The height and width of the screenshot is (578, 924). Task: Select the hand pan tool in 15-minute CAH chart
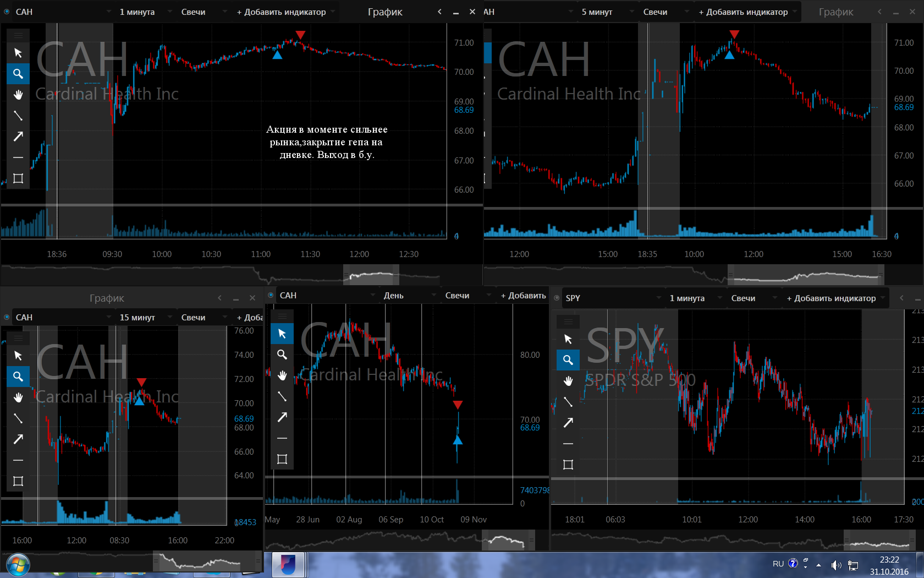point(18,397)
